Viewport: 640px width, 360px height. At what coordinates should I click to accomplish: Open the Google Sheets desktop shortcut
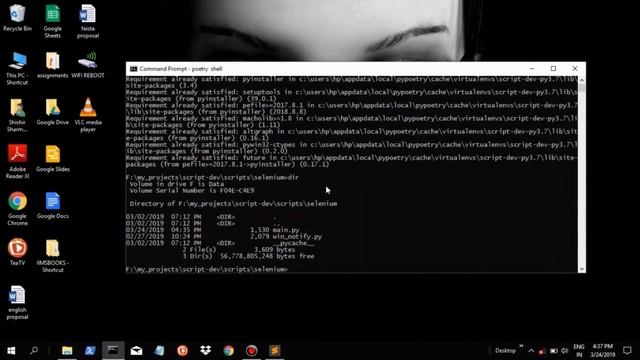pyautogui.click(x=53, y=21)
